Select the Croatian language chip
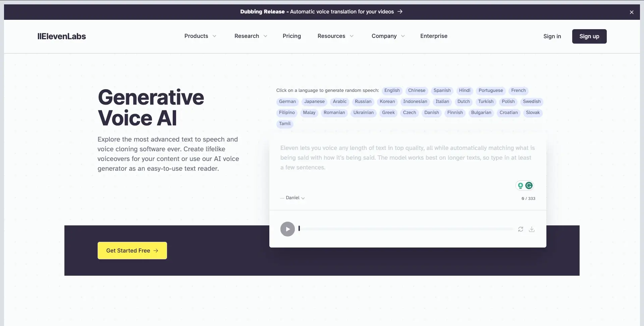 pos(508,113)
